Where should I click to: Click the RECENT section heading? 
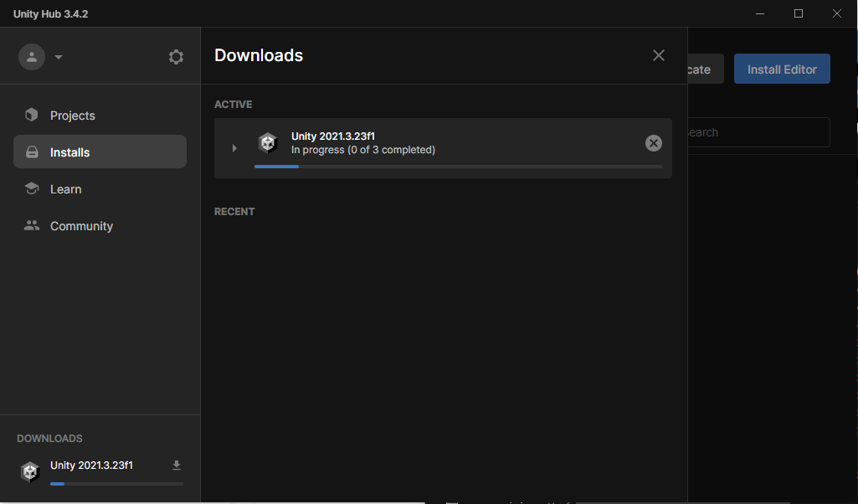234,212
